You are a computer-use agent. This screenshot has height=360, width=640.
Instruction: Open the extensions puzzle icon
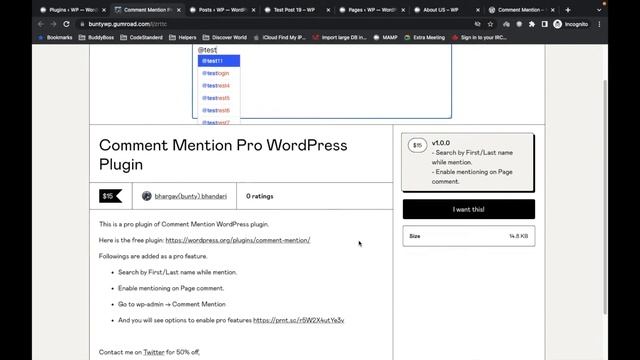click(532, 24)
